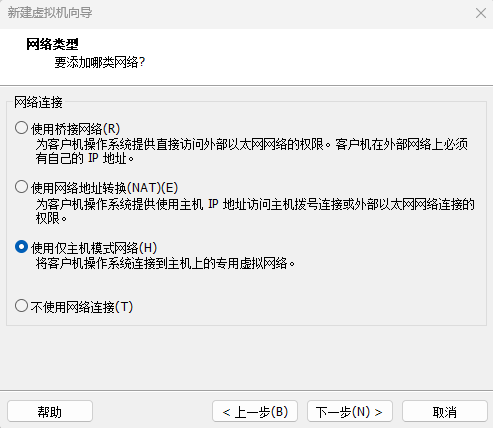Screen dimensions: 493x428
Task: Select the 使用网络地址转换(NAT)(E) radio button
Action: point(21,187)
